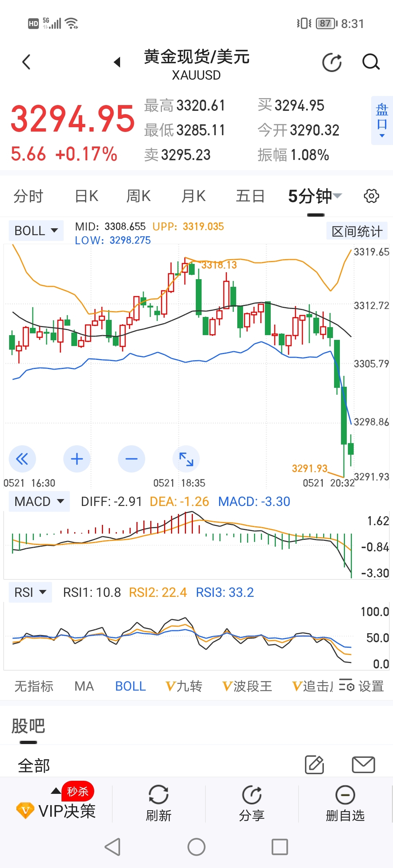Open the MACD indicator dropdown
393x868 pixels.
tap(39, 502)
